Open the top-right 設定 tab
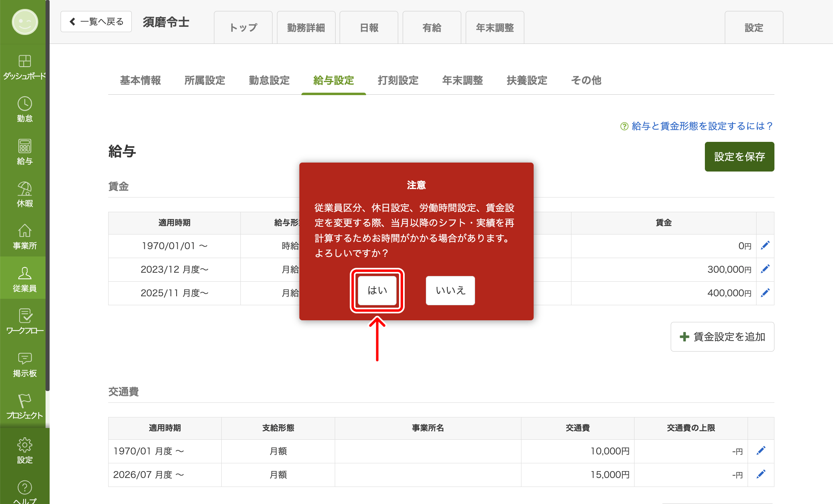Viewport: 833px width, 504px height. (x=754, y=28)
